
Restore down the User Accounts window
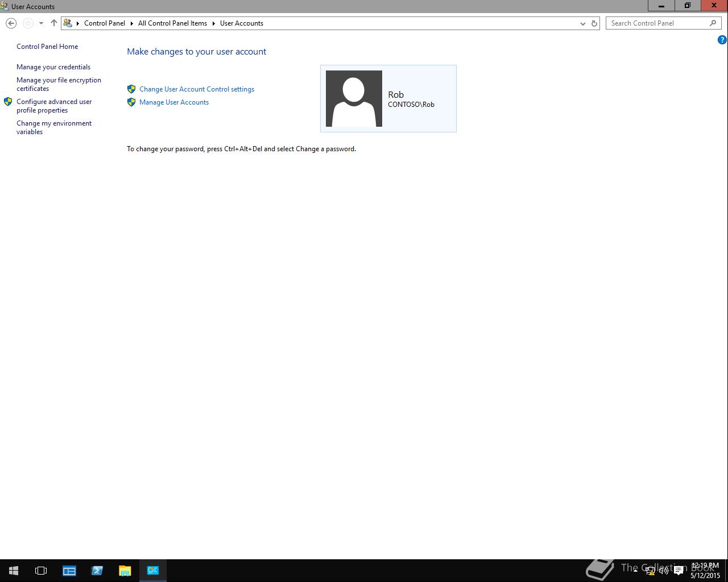(688, 6)
